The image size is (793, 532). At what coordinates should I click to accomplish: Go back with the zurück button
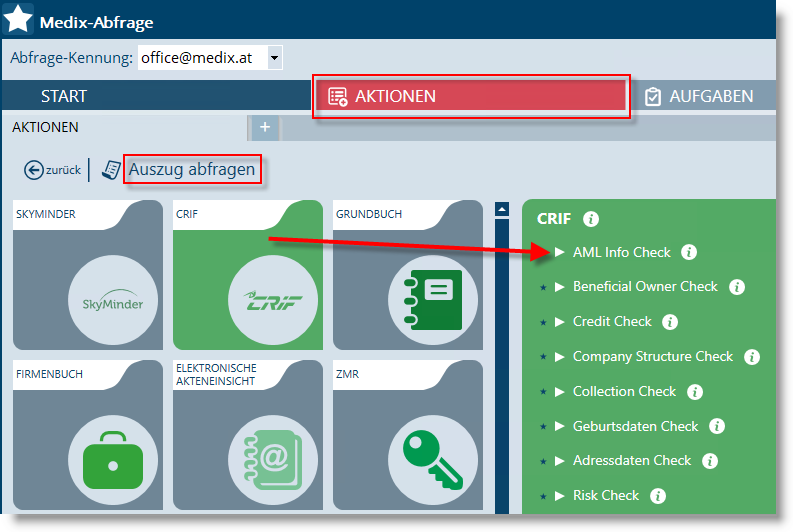(53, 170)
